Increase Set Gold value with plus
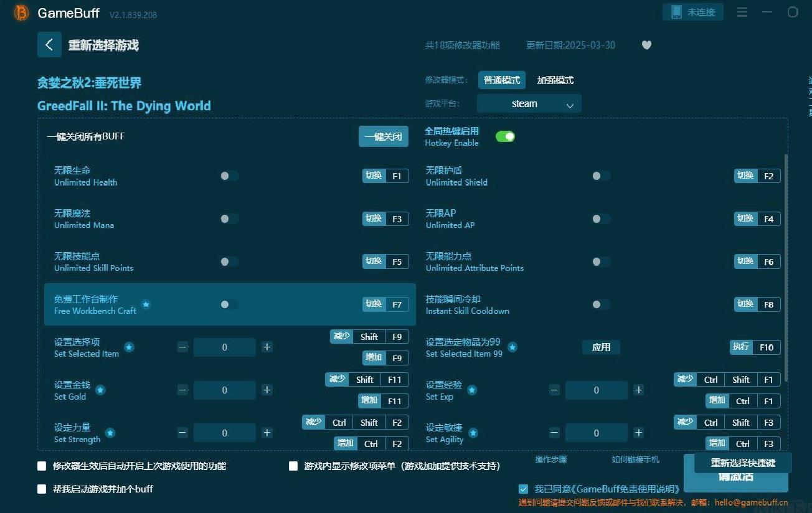This screenshot has height=513, width=812. pos(267,390)
